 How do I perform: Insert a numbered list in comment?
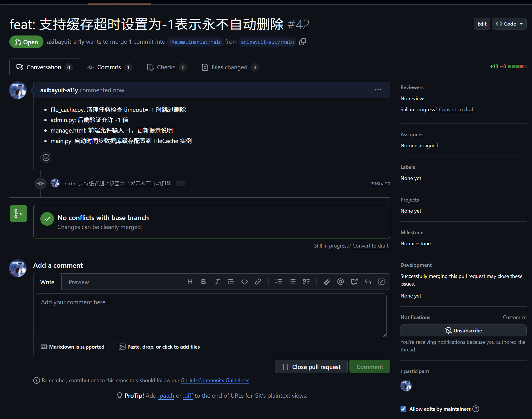pyautogui.click(x=279, y=282)
